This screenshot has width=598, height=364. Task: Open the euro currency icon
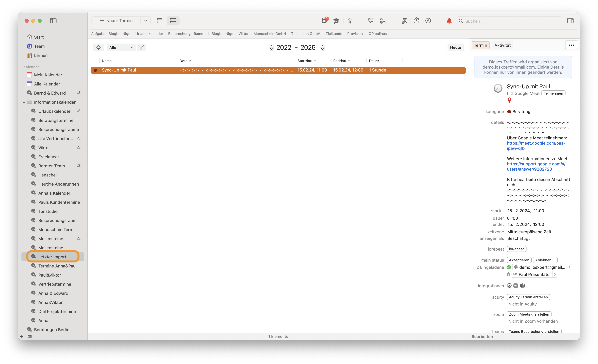tap(428, 21)
